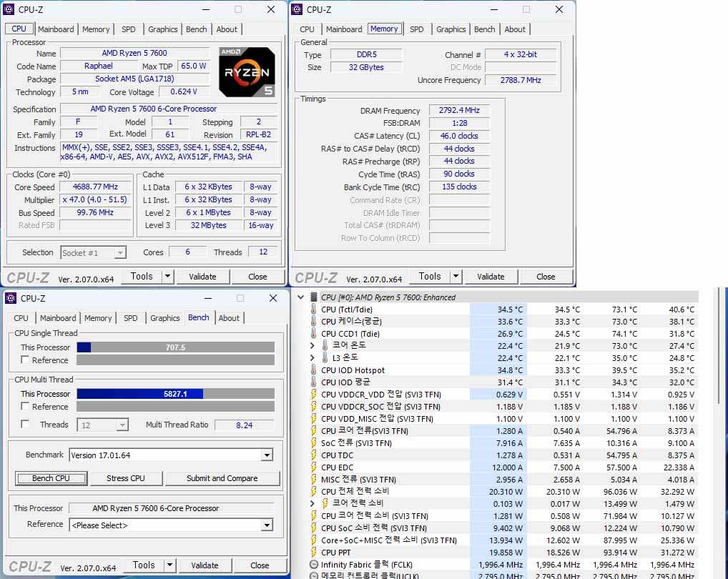Open SPD tab in top-left CPU-Z window
The width and height of the screenshot is (728, 579).
[x=129, y=29]
